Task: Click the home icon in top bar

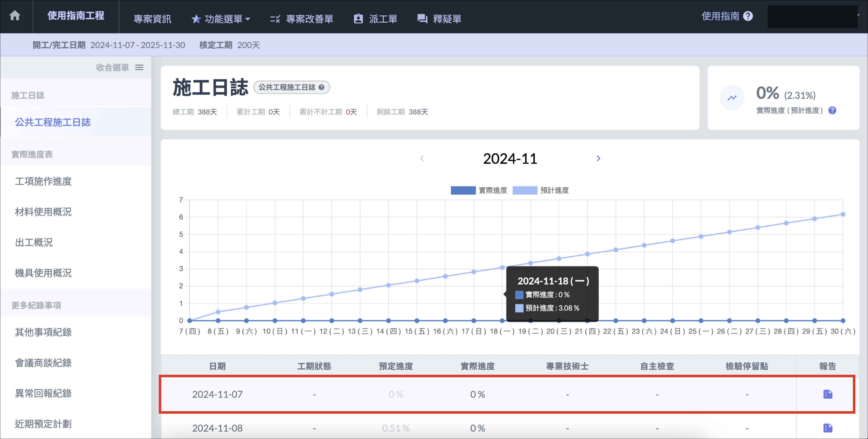Action: [15, 16]
